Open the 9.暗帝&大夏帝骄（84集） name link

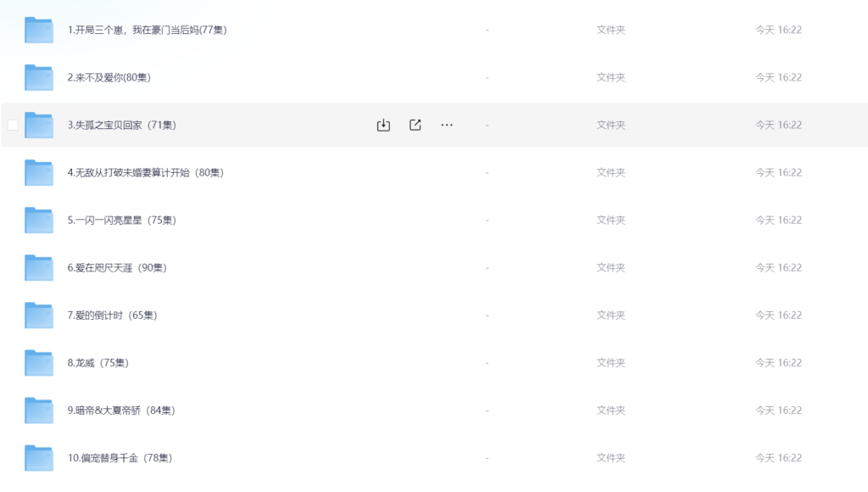(120, 410)
